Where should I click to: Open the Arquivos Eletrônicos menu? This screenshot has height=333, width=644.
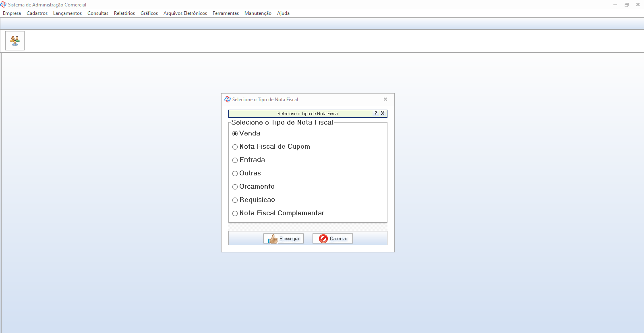(x=185, y=13)
